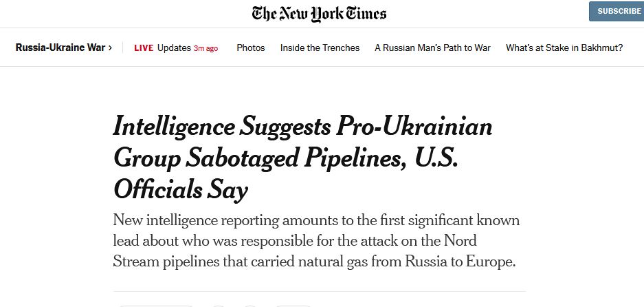Open The New York Times homepage logo
This screenshot has height=307, width=644.
pyautogui.click(x=319, y=14)
